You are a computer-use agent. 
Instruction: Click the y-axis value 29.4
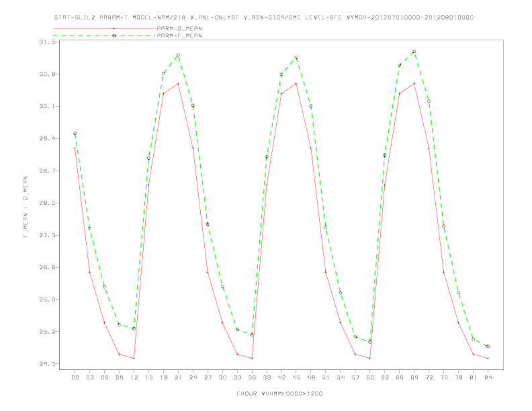pyautogui.click(x=47, y=139)
